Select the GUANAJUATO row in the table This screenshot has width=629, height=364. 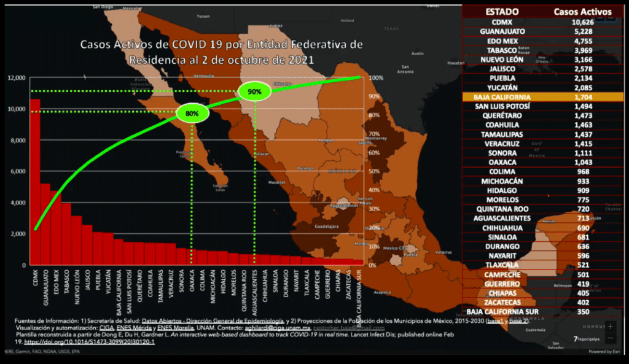[x=543, y=31]
